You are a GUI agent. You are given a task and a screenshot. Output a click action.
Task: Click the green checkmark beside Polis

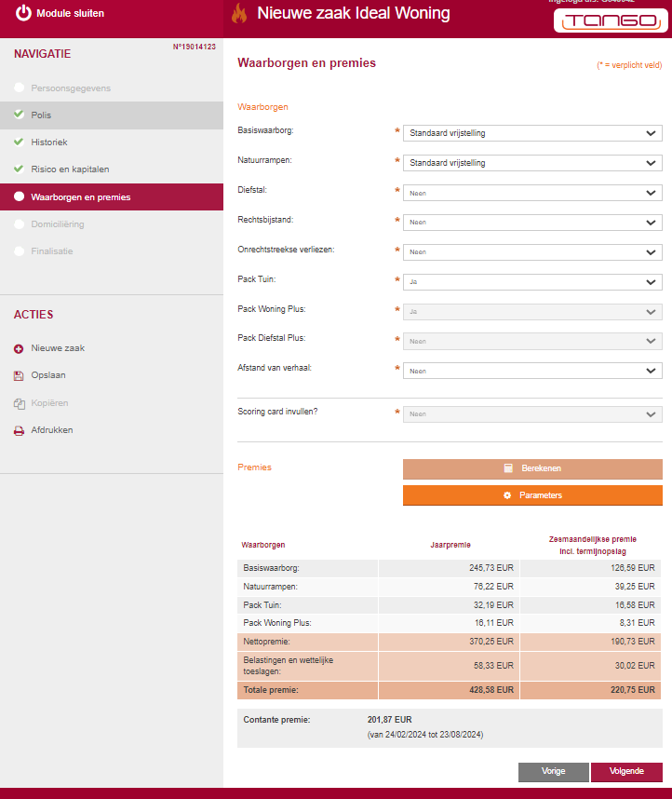pyautogui.click(x=19, y=115)
